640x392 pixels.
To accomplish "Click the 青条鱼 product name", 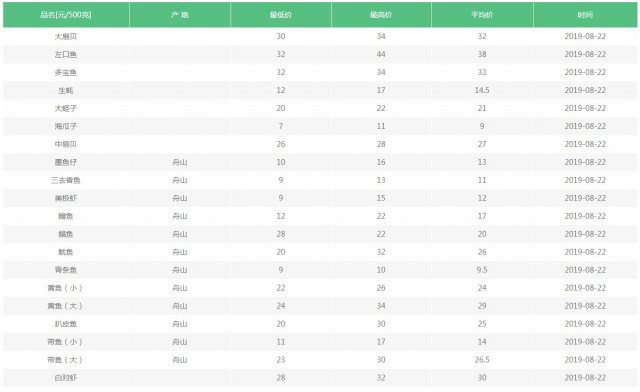I will [66, 270].
